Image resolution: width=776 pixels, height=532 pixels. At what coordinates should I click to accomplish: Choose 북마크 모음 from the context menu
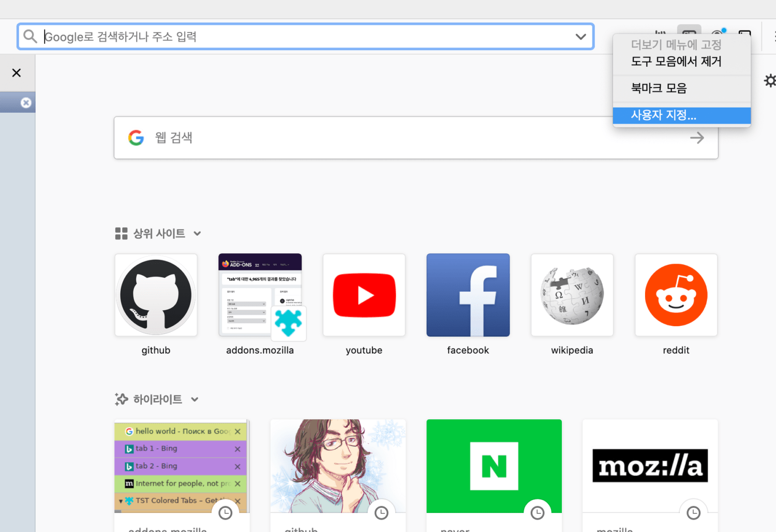point(681,88)
